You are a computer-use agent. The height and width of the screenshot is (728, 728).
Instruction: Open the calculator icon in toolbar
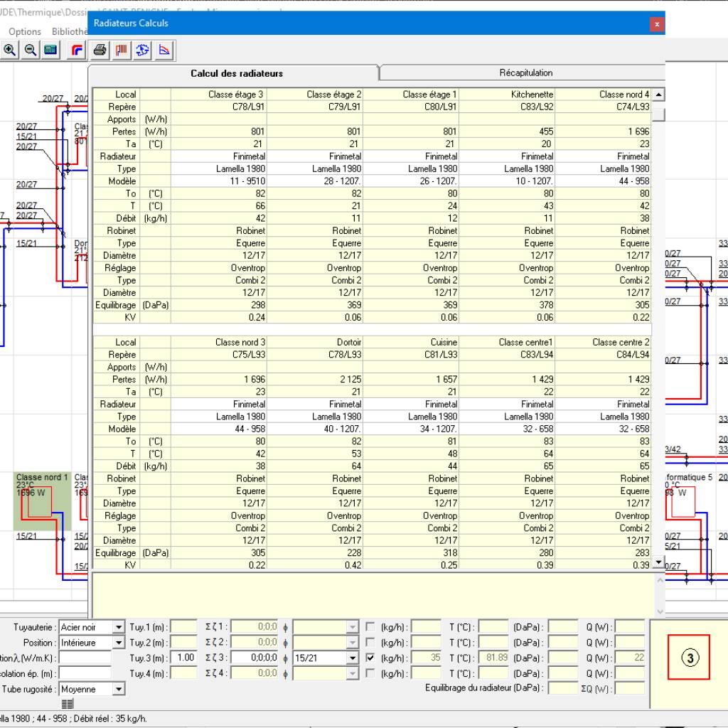50,50
